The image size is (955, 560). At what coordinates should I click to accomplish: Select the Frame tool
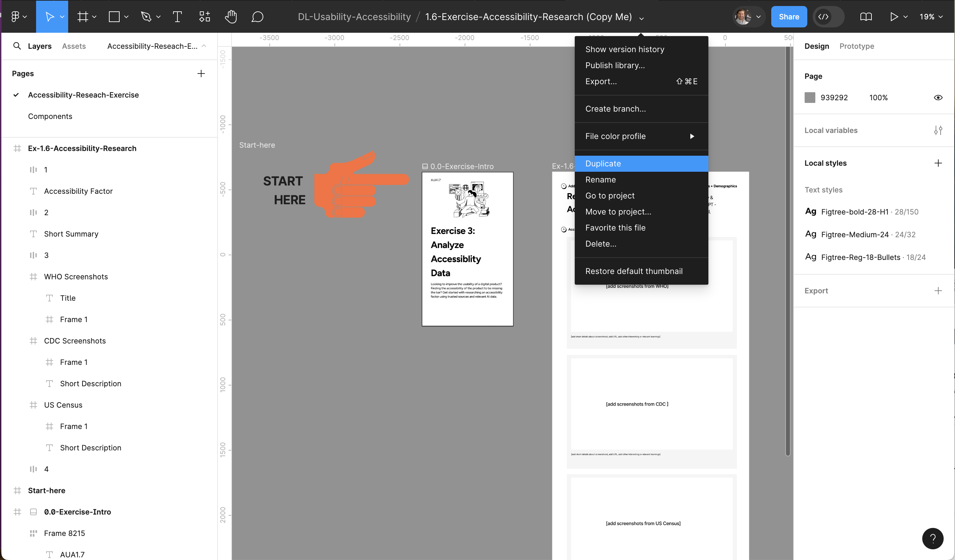point(83,17)
